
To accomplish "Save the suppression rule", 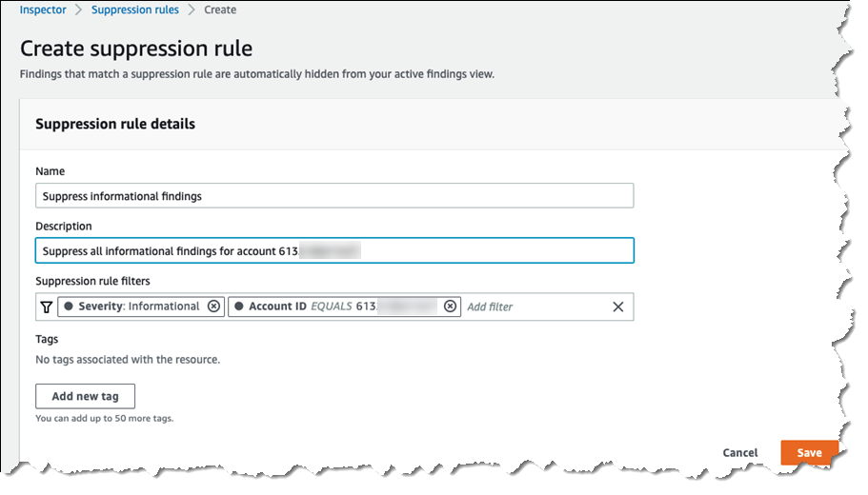I will coord(809,452).
